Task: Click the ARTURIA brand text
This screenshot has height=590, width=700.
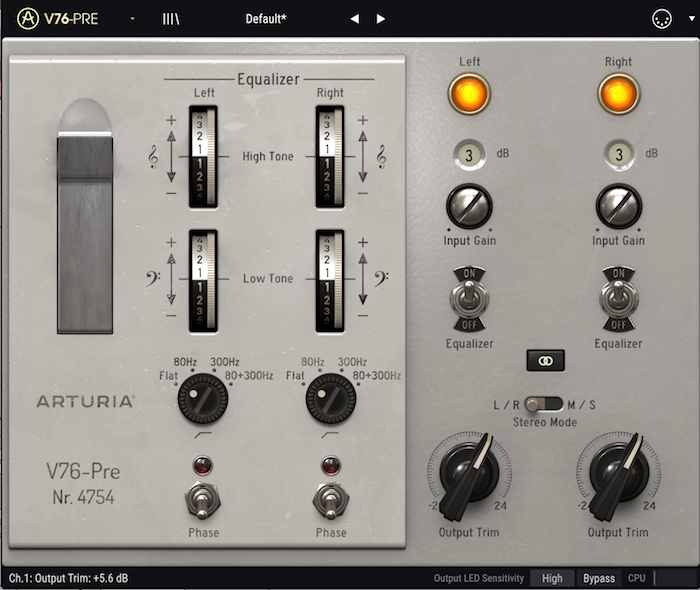Action: pos(85,402)
